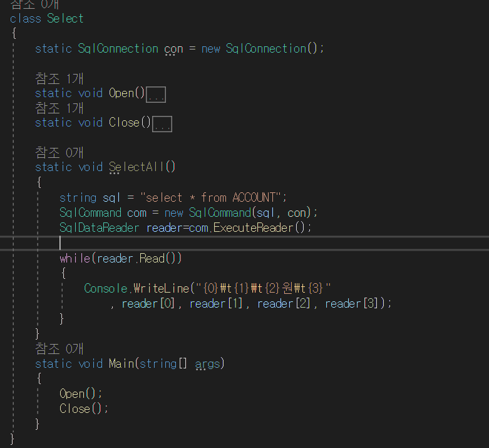Click the 'while' keyword
This screenshot has width=489, height=448.
[x=75, y=258]
